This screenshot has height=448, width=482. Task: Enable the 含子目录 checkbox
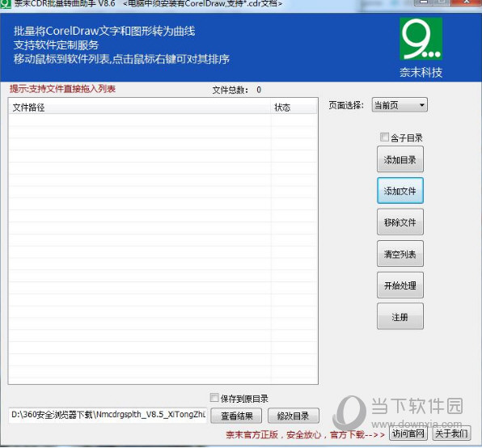click(384, 137)
